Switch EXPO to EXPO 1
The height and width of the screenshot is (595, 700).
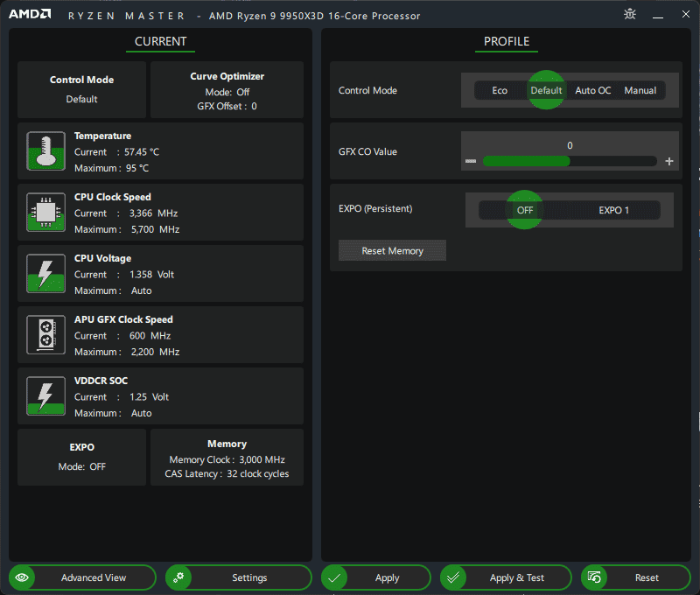pos(614,210)
